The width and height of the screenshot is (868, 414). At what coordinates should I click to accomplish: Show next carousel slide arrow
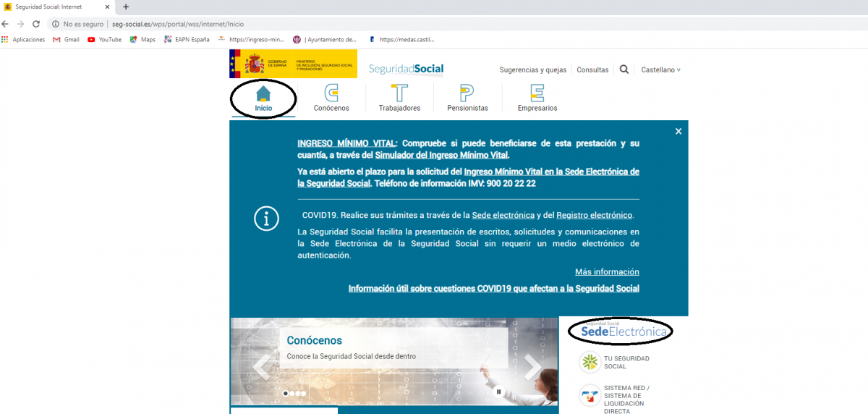click(533, 367)
